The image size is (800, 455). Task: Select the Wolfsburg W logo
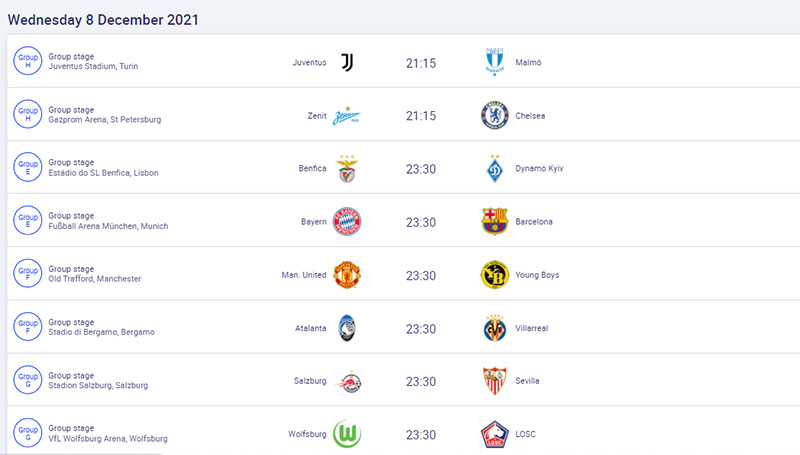[347, 434]
